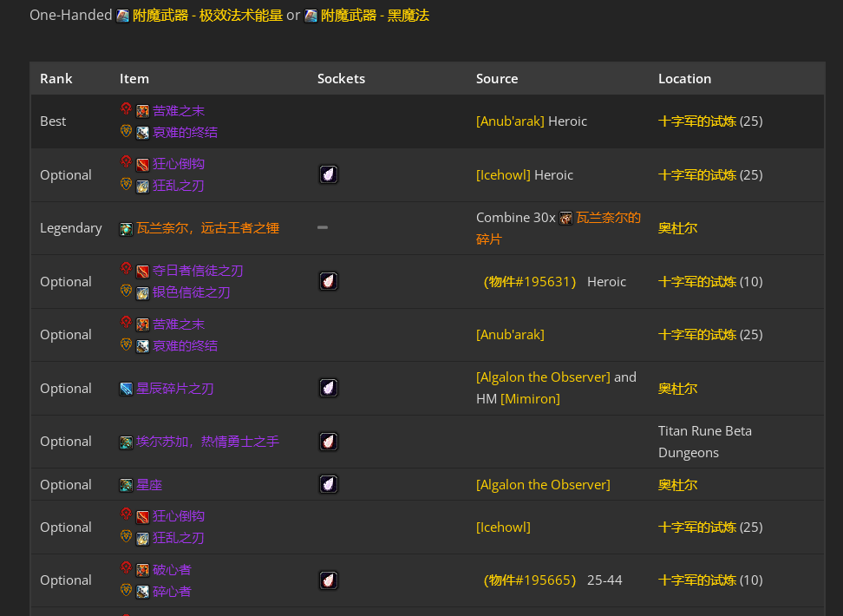843x616 pixels.
Task: Click the 星辰碎片之刃 sword icon
Action: (126, 389)
